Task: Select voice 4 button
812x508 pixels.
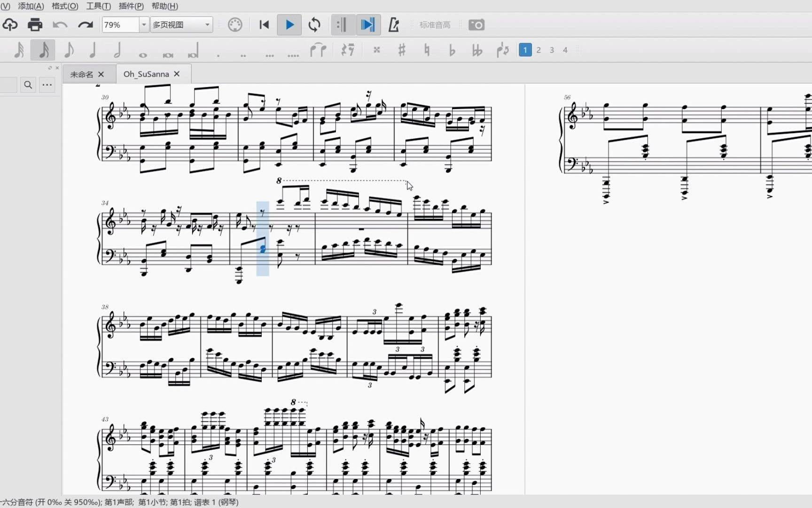Action: (x=565, y=50)
